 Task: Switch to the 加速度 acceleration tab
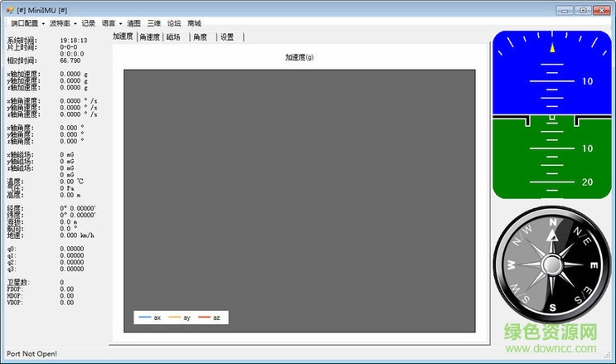tap(123, 36)
